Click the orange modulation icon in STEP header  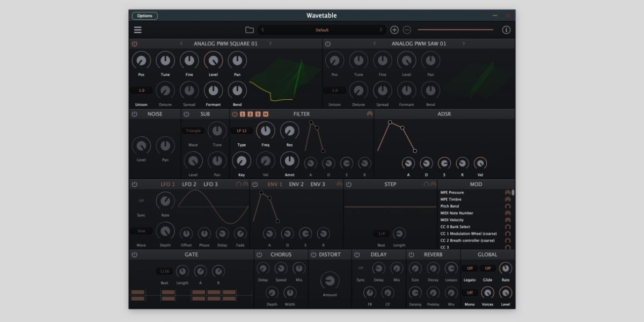[433, 184]
